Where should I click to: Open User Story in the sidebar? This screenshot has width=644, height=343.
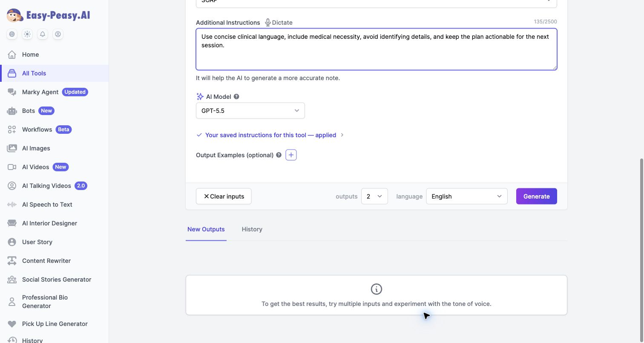55,242
